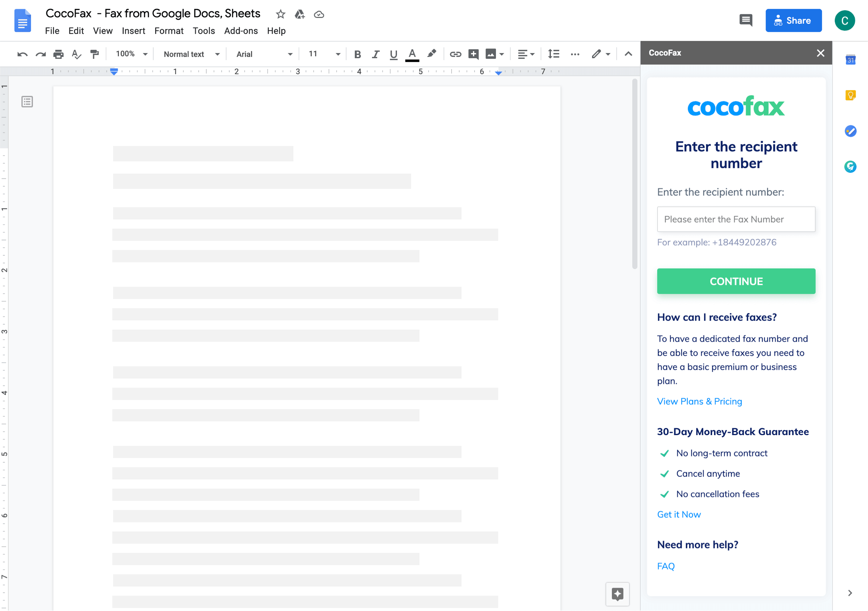Select the Paint format tool
868x611 pixels.
94,54
